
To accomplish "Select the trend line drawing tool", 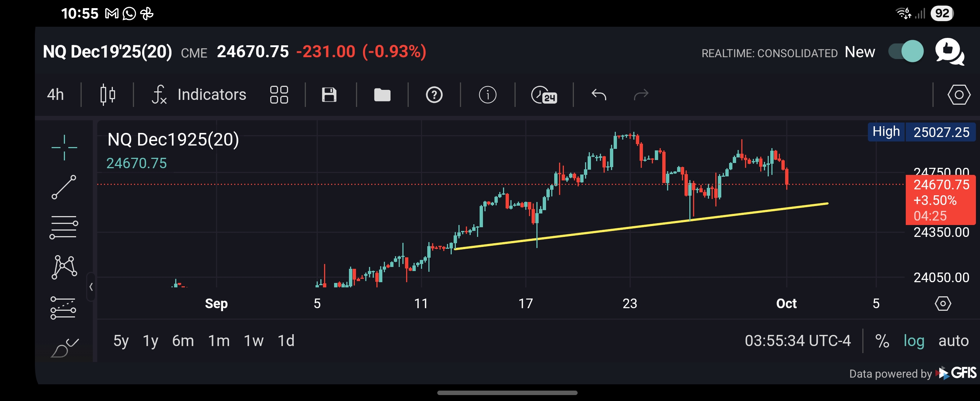I will (64, 187).
